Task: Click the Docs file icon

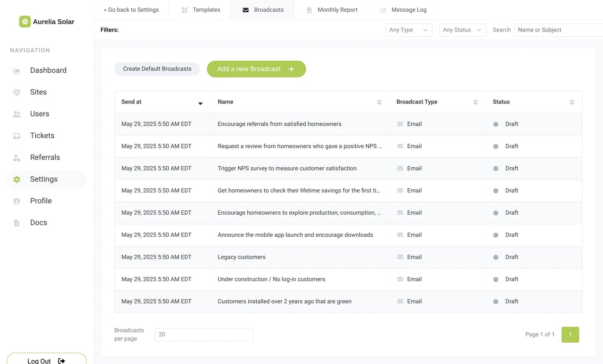Action: click(x=16, y=223)
